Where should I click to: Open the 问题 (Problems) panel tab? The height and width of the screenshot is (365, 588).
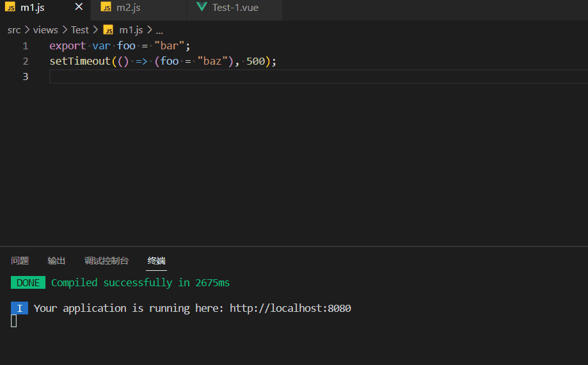[x=20, y=261]
